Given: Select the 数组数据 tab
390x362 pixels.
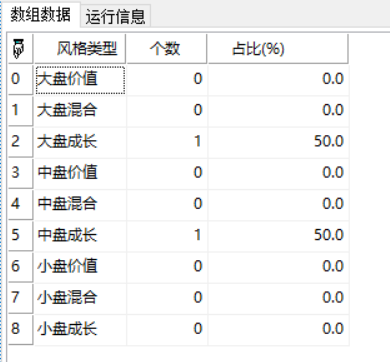Looking at the screenshot, I should tap(40, 15).
